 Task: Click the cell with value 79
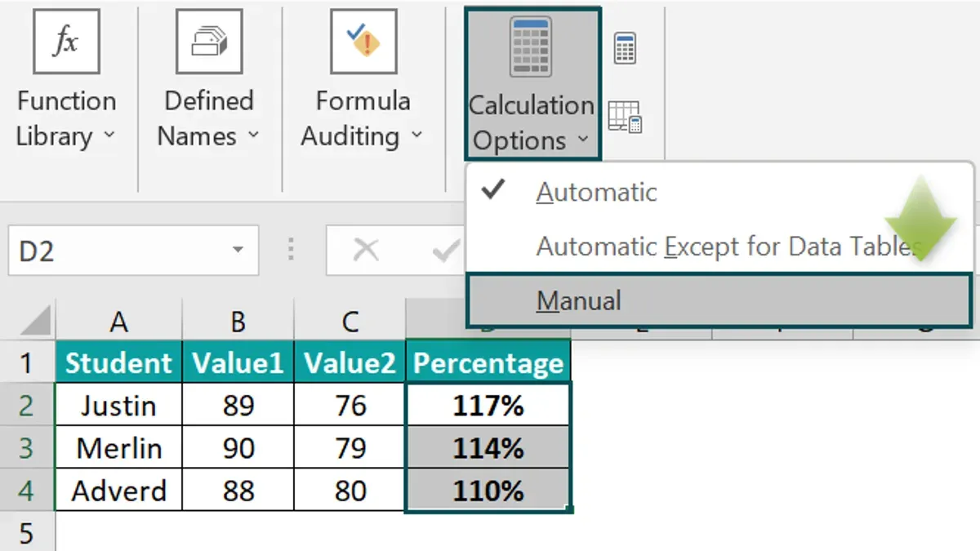click(350, 447)
